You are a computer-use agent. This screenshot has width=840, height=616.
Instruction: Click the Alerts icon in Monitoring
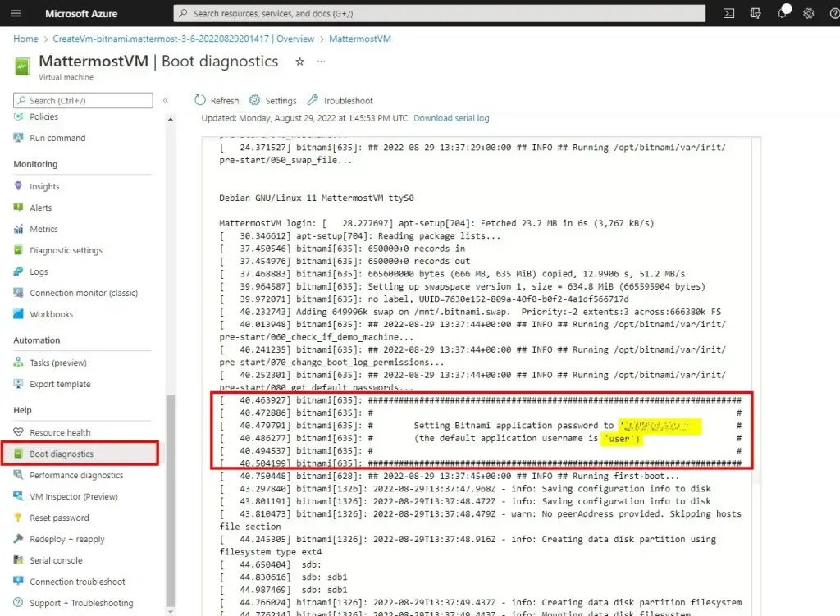coord(18,208)
